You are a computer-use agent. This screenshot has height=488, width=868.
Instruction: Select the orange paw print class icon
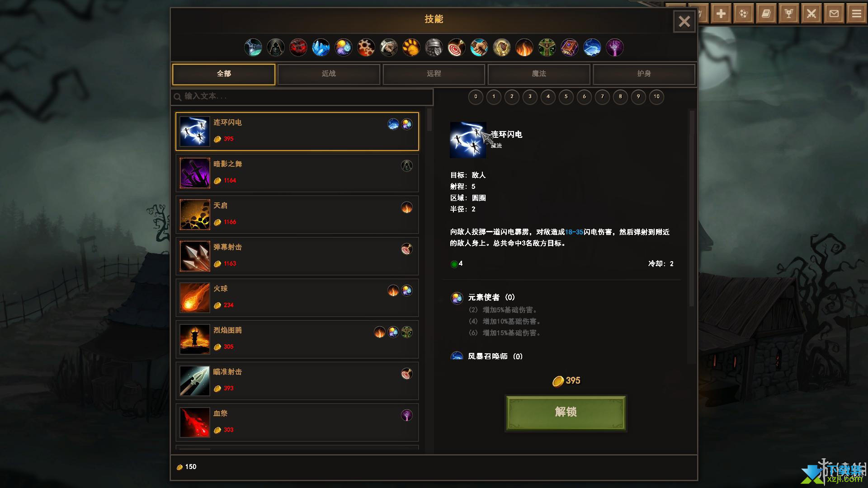coord(411,47)
